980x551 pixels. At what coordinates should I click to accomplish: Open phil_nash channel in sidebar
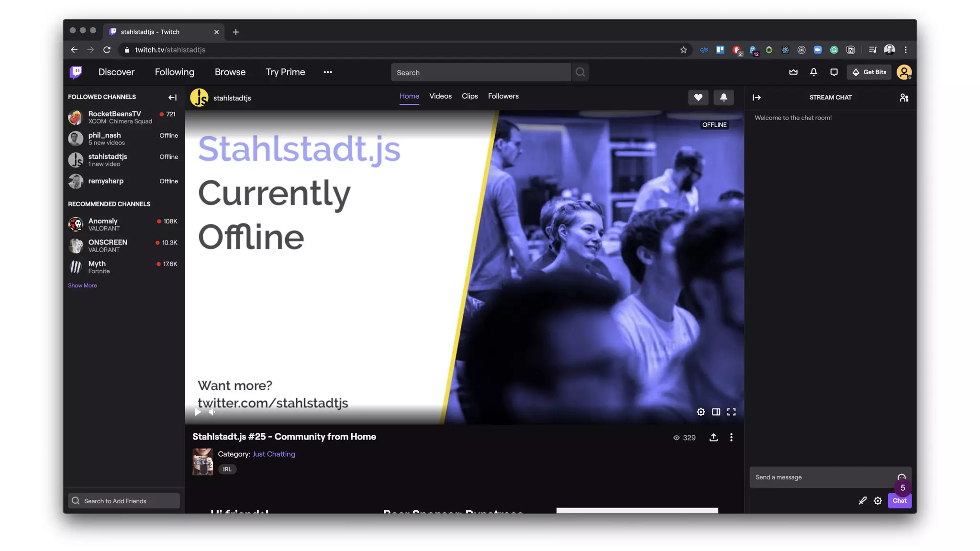coord(123,139)
